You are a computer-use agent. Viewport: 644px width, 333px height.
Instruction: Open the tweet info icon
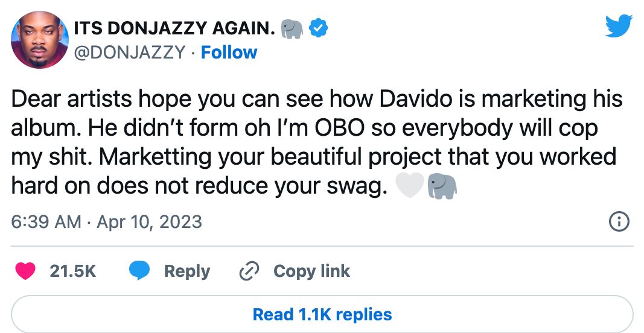point(619,222)
